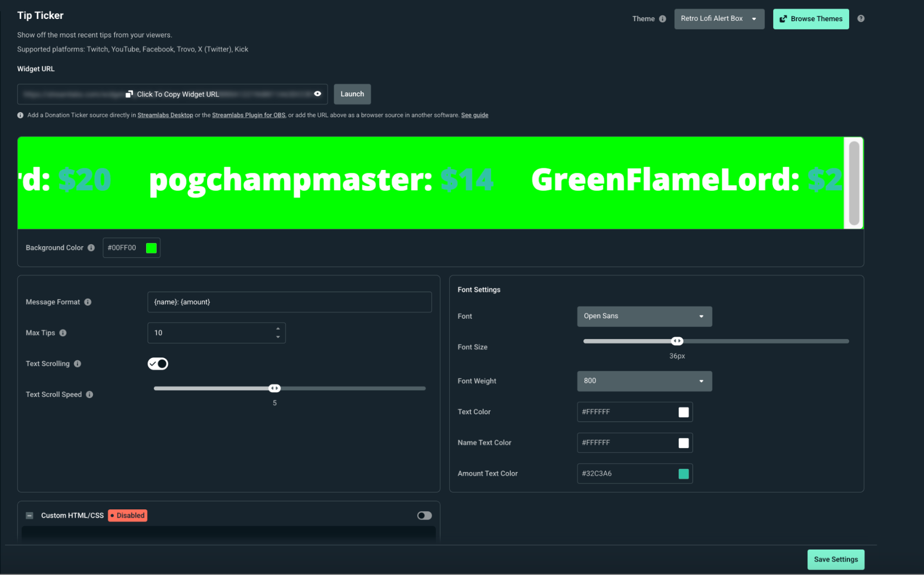Open the Streamlabs Desktop link

(x=165, y=115)
